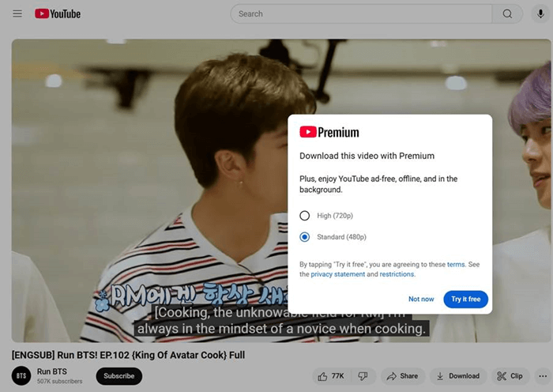
Task: Open the terms link
Action: click(456, 264)
